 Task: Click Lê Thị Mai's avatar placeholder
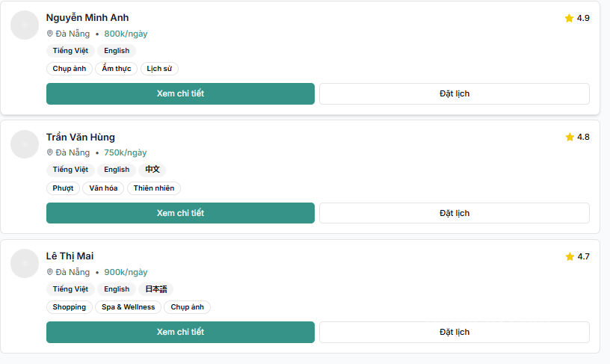(x=25, y=263)
